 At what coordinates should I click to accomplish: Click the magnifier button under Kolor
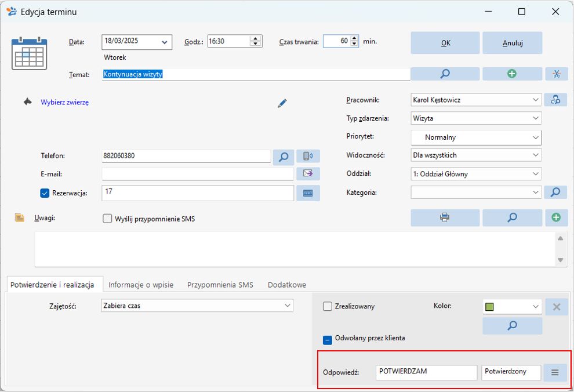512,325
